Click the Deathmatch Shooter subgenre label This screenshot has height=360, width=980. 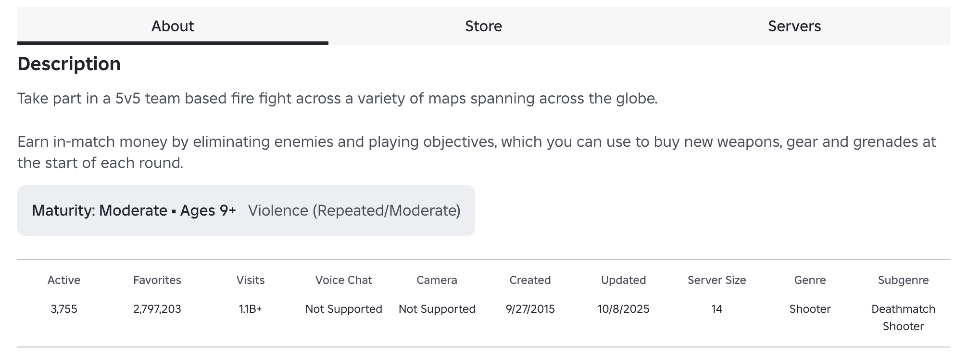coord(903,317)
